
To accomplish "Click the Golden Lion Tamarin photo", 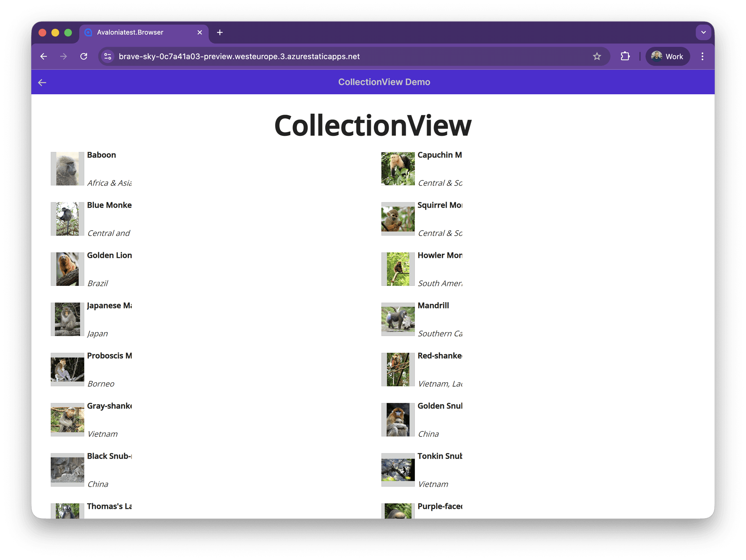I will coord(67,269).
